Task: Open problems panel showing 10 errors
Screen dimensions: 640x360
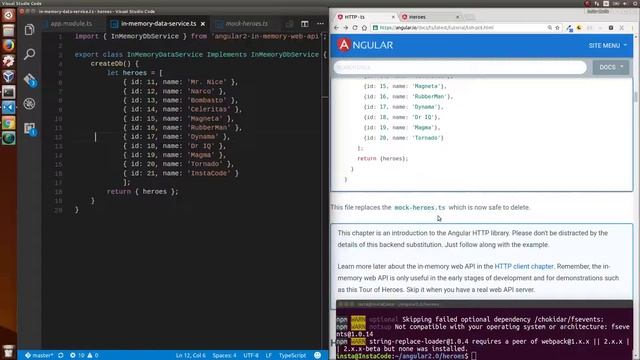Action: tap(84, 356)
